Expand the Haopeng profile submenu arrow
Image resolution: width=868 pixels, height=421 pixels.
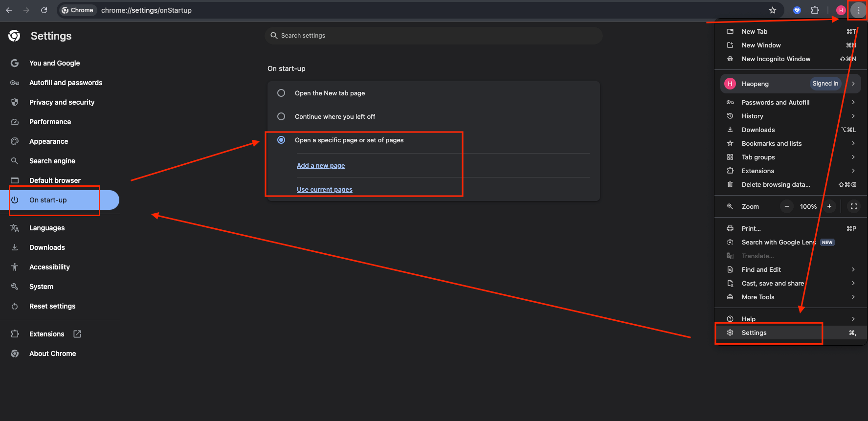(853, 84)
